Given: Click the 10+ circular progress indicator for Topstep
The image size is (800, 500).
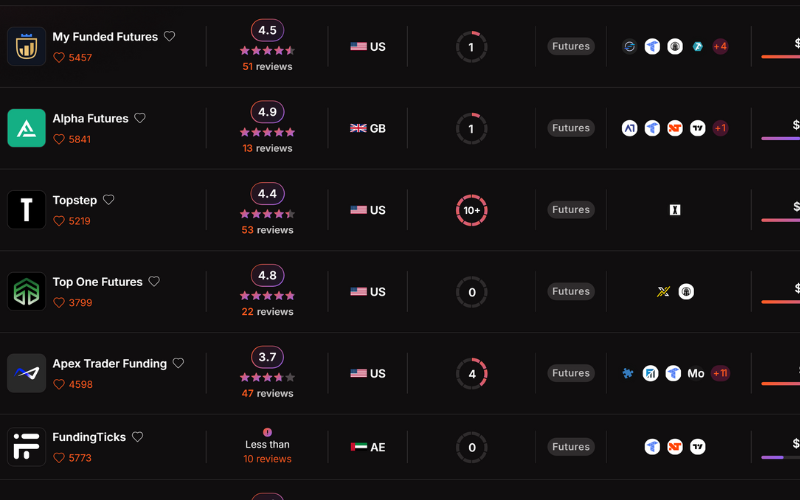Looking at the screenshot, I should 472,210.
